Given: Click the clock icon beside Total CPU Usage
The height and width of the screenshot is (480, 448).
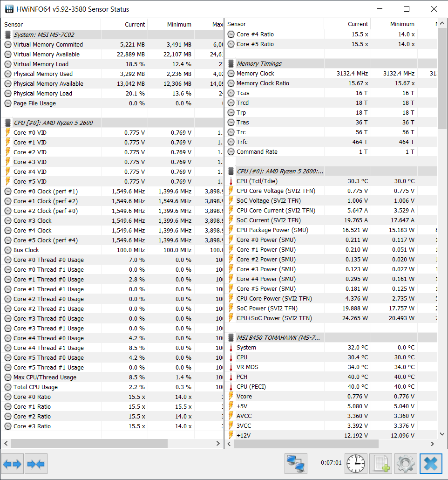Looking at the screenshot, I should click(x=8, y=387).
